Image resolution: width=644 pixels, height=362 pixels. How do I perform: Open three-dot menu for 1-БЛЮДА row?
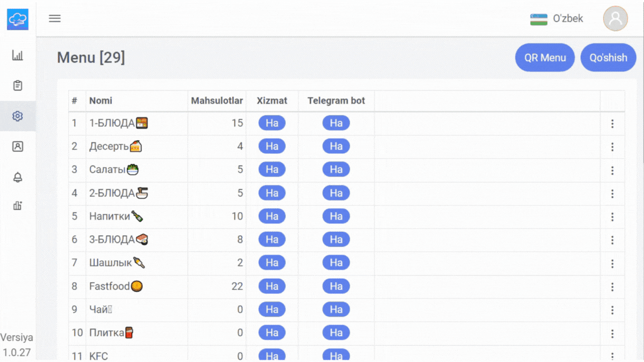(x=612, y=123)
